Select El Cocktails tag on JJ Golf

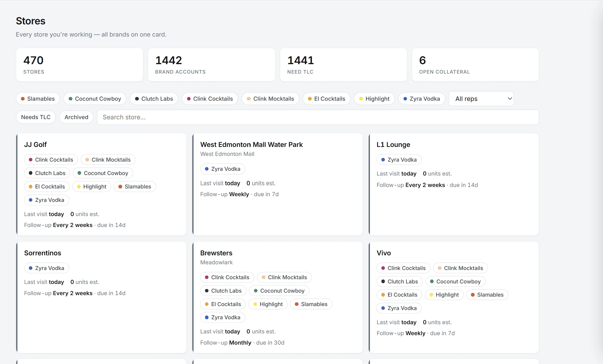(47, 186)
